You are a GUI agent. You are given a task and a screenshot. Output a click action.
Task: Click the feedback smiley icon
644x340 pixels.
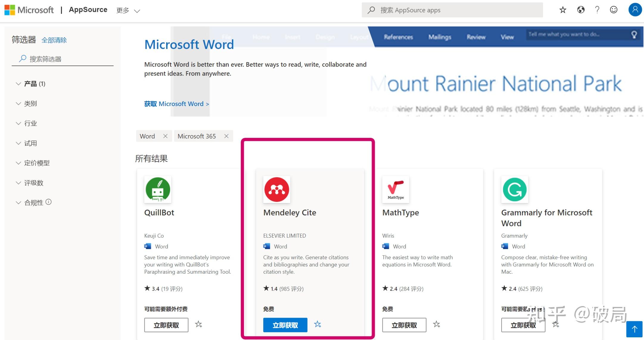[614, 10]
